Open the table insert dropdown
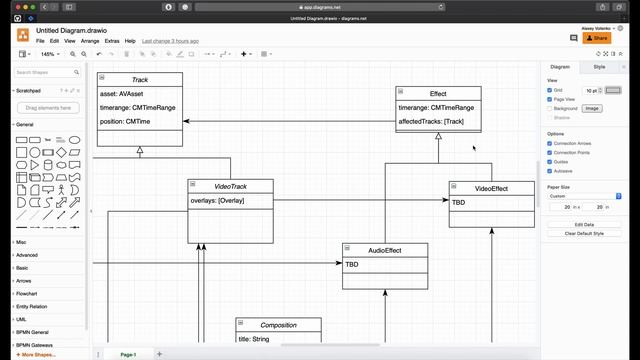The image size is (640, 360). coord(266,54)
